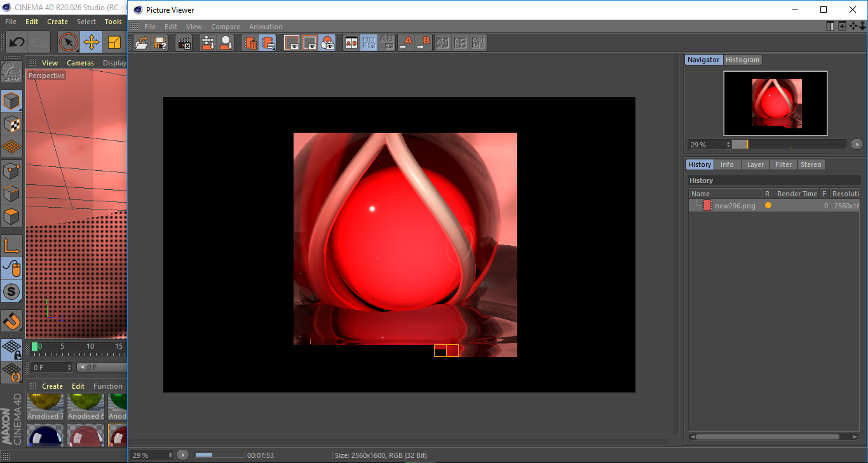
Task: Click Enable Snap magnet icon
Action: [x=11, y=320]
